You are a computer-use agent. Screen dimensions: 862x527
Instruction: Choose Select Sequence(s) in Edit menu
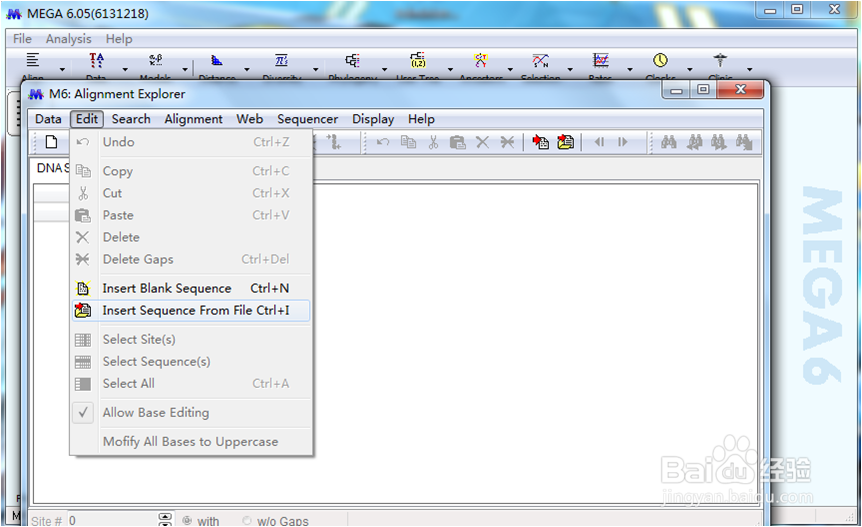click(x=191, y=362)
